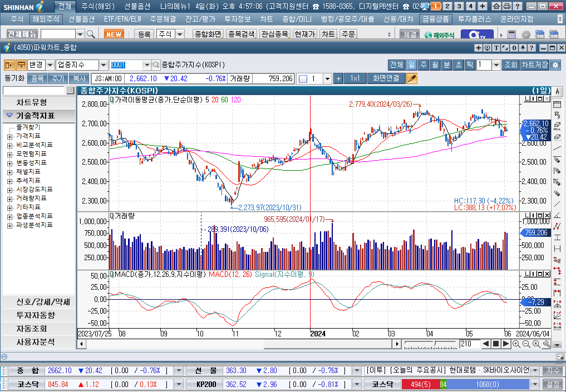Viewport: 566px width, 392px height.
Task: Select the 주 weekly period toggle
Action: (x=424, y=65)
